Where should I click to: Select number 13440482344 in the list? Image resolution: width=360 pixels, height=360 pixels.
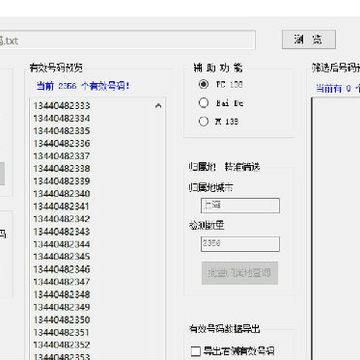[x=62, y=244]
